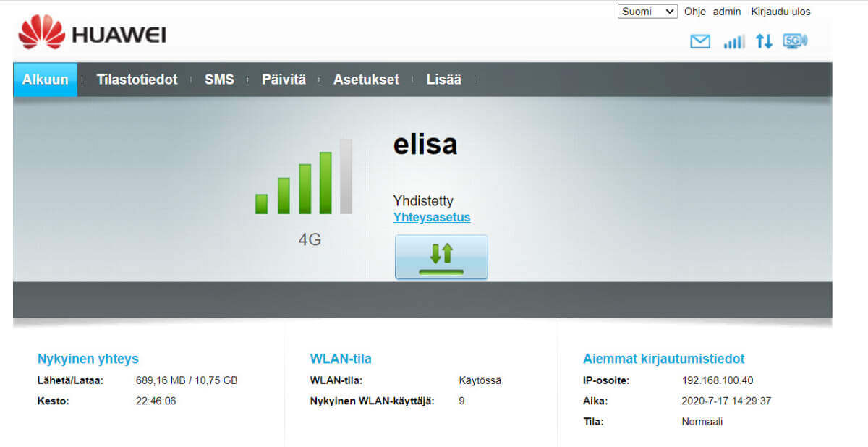
Task: Click the 4G network type label
Action: pos(310,239)
